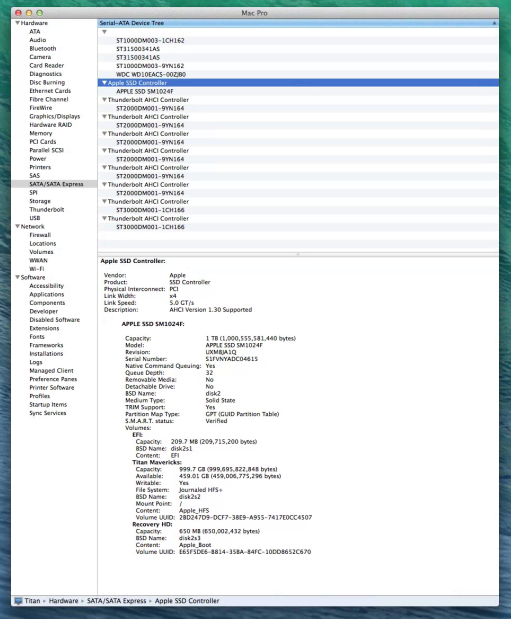Viewport: 511px width, 619px height.
Task: Select Fibre Channel in the sidebar
Action: (x=49, y=99)
